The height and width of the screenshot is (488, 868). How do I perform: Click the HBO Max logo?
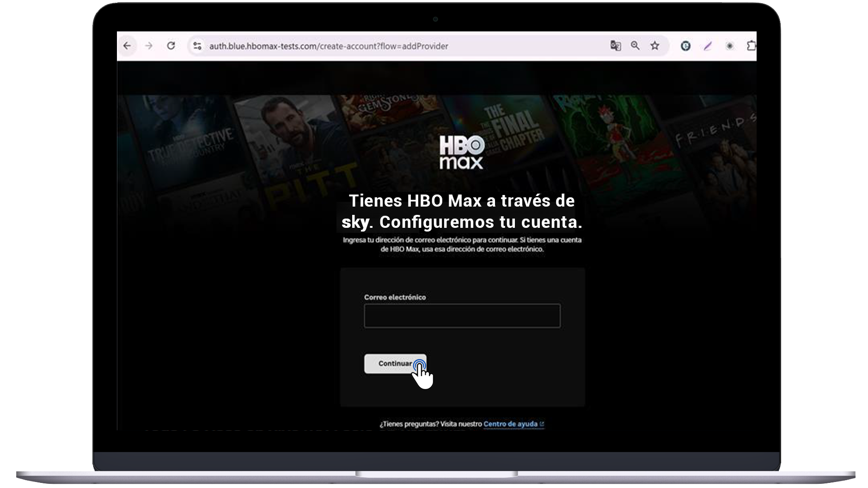[461, 152]
